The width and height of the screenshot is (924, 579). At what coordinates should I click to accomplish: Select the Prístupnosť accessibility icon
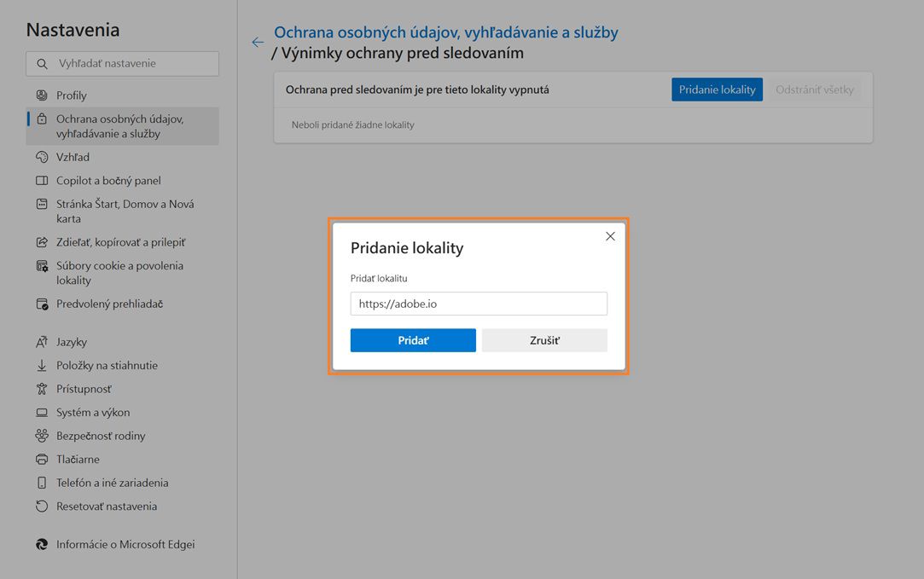click(40, 388)
